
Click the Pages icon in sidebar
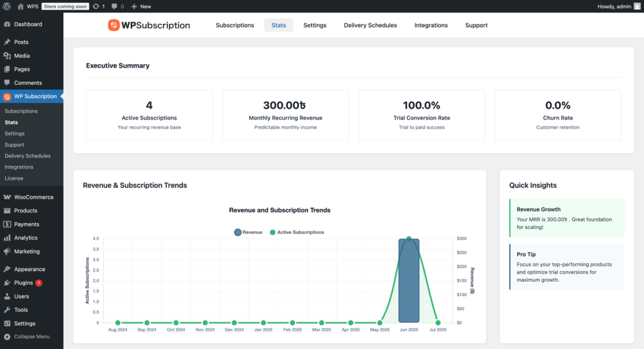tap(7, 69)
